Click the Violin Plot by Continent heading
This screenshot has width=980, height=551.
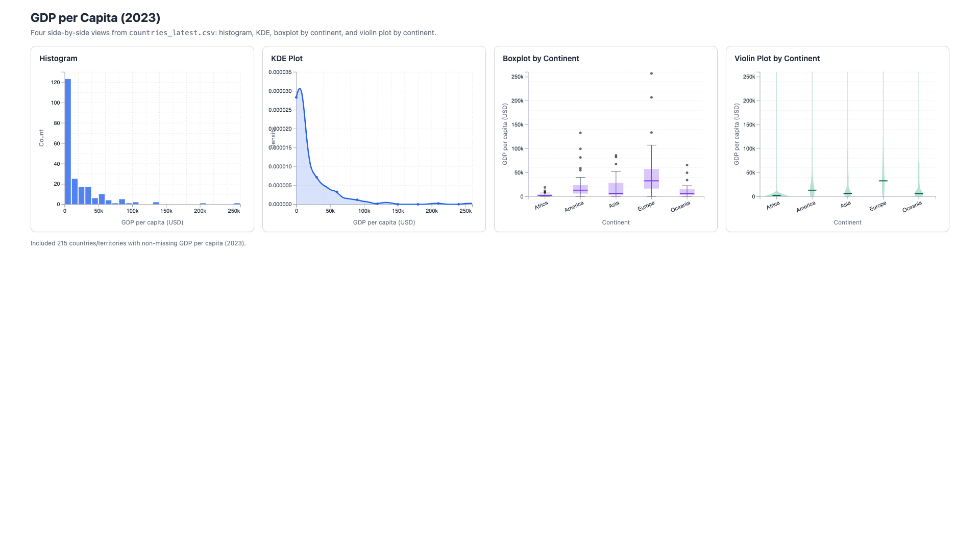click(777, 59)
